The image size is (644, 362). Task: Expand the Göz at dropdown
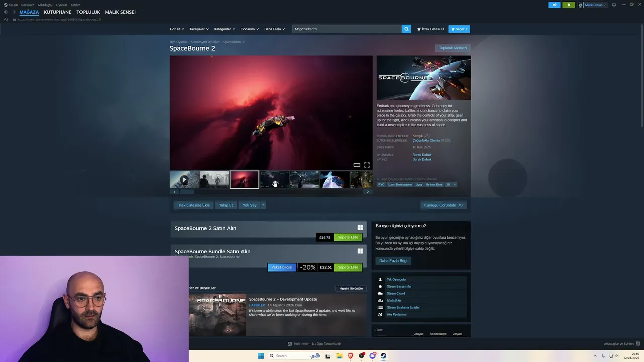pyautogui.click(x=177, y=29)
